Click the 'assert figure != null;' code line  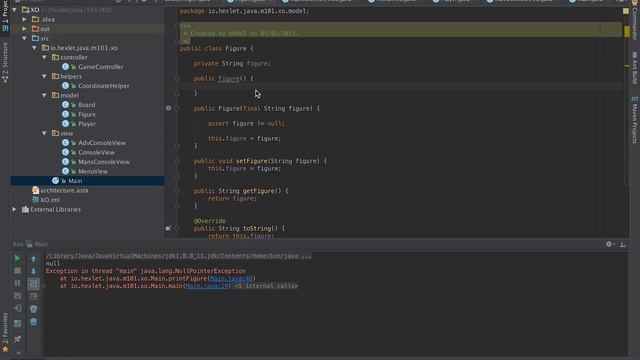[x=246, y=123]
